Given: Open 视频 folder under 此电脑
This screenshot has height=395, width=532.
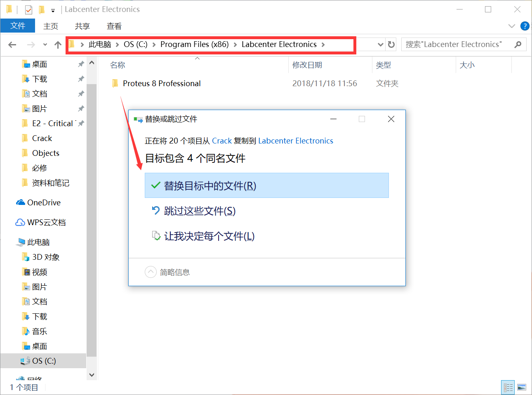Looking at the screenshot, I should (x=40, y=272).
